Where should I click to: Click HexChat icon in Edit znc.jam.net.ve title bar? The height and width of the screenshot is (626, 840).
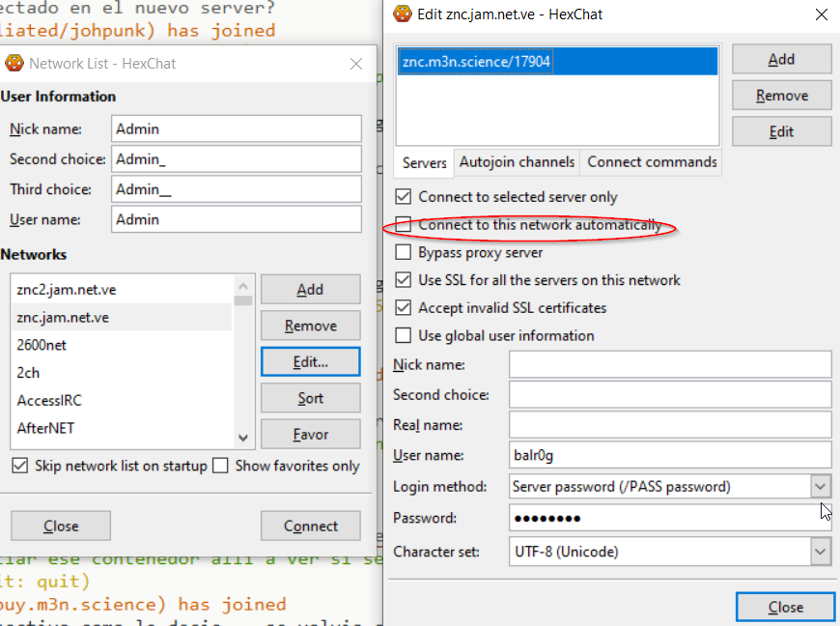click(403, 14)
